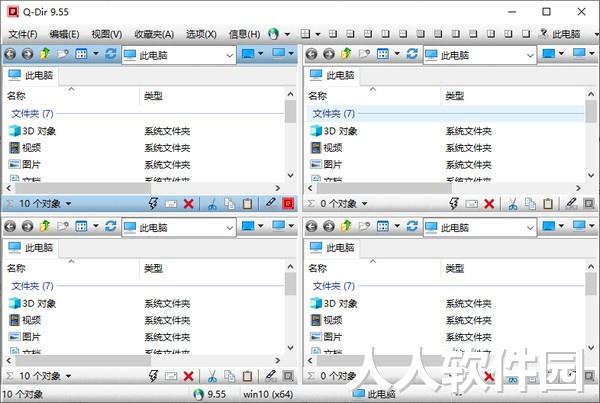Image resolution: width=600 pixels, height=403 pixels.
Task: Select the 此电脑 tab in the bottom-right pane
Action: click(x=332, y=248)
